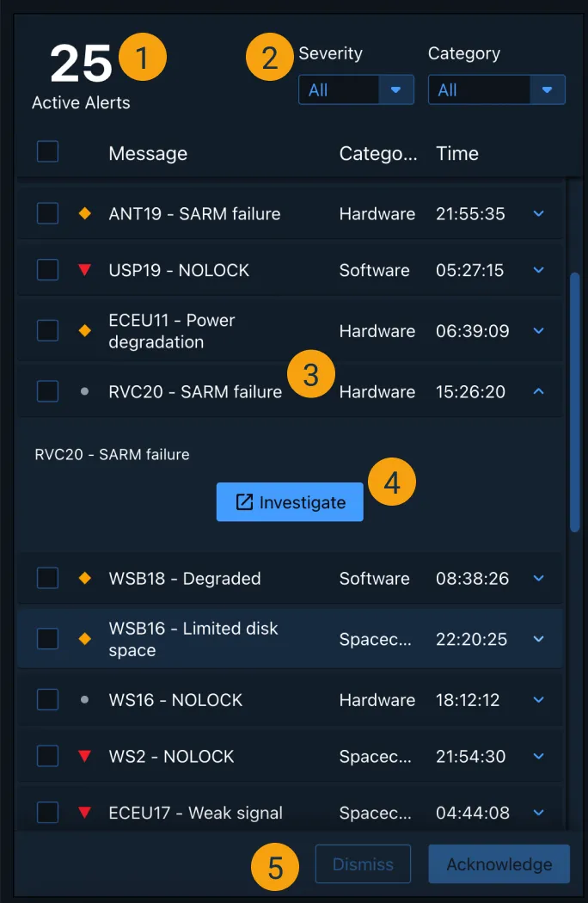Open the Category filter dropdown

click(x=496, y=89)
